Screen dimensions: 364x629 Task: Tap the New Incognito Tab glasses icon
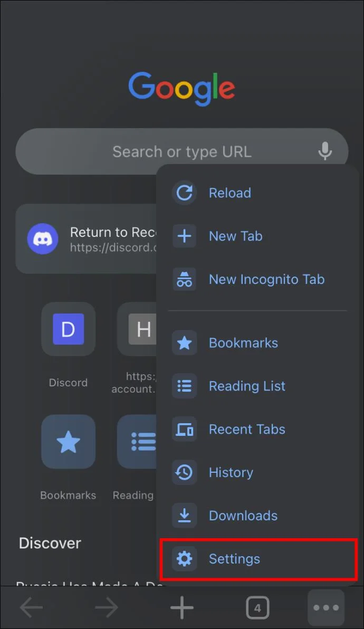[184, 279]
